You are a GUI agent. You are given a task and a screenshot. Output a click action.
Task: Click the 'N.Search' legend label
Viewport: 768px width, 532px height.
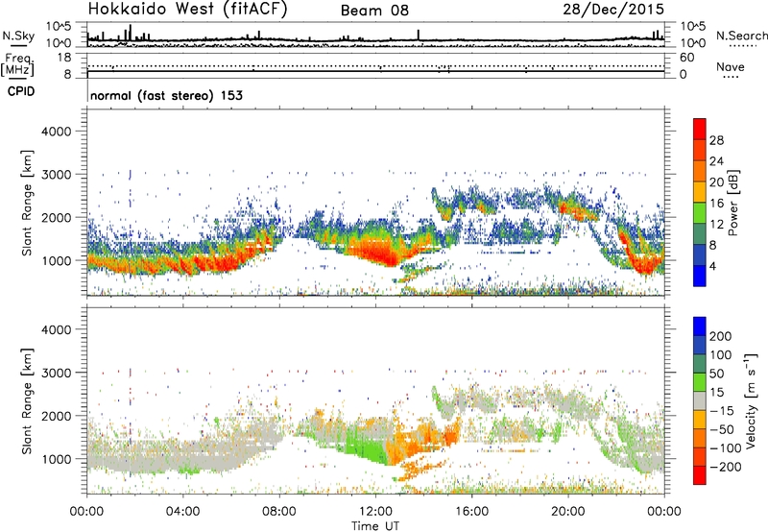pos(741,36)
